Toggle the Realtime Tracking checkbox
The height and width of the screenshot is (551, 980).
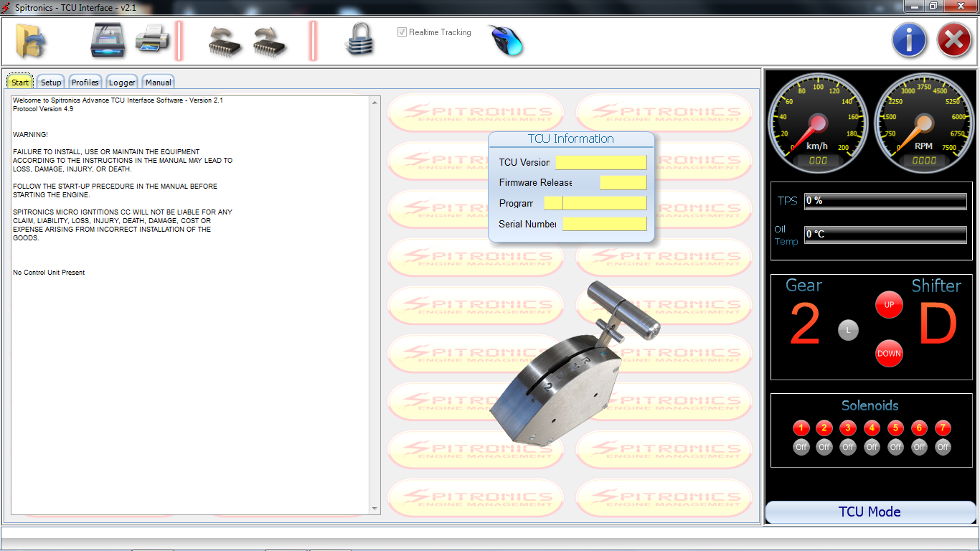click(402, 32)
